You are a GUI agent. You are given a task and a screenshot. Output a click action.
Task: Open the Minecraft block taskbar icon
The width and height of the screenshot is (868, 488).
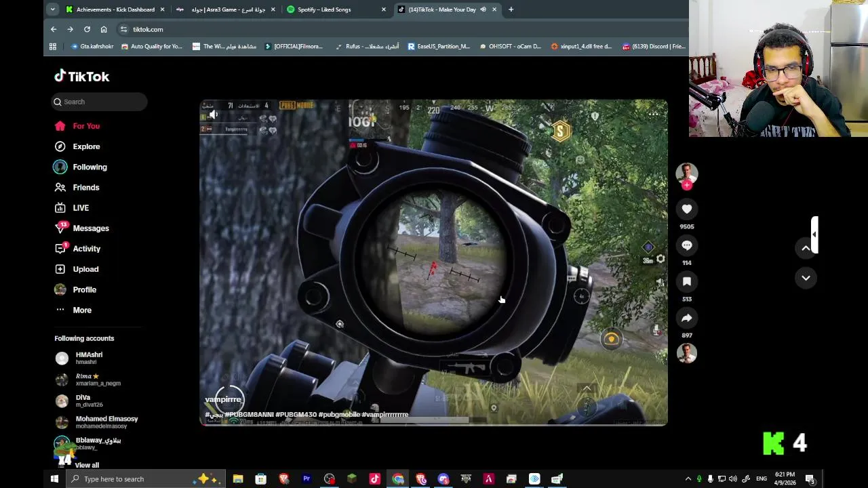click(x=352, y=479)
